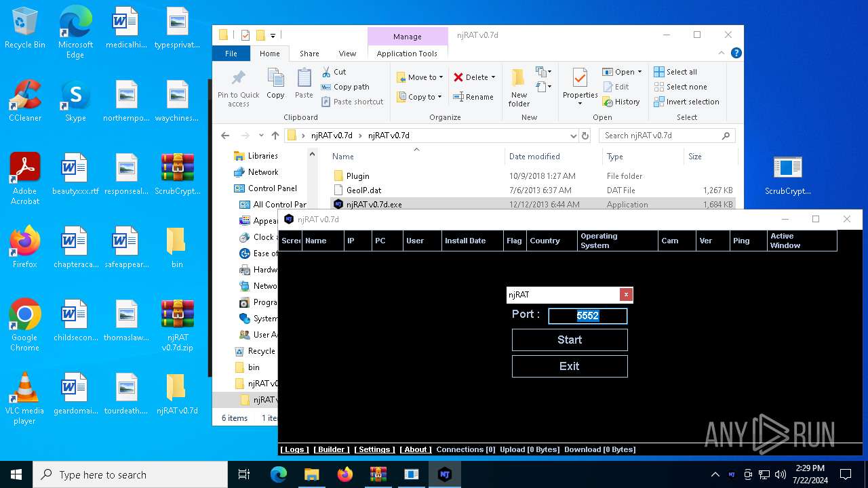
Task: Switch to the Share ribbon tab
Action: (309, 54)
